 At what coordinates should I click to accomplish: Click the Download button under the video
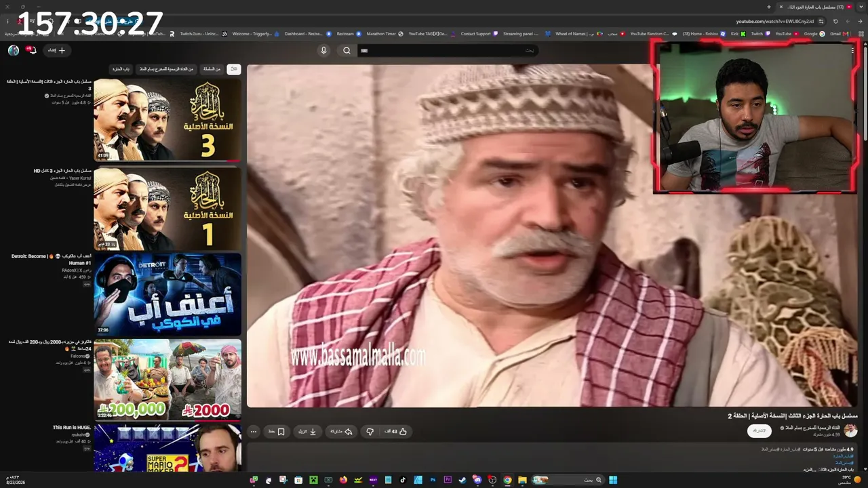(308, 431)
